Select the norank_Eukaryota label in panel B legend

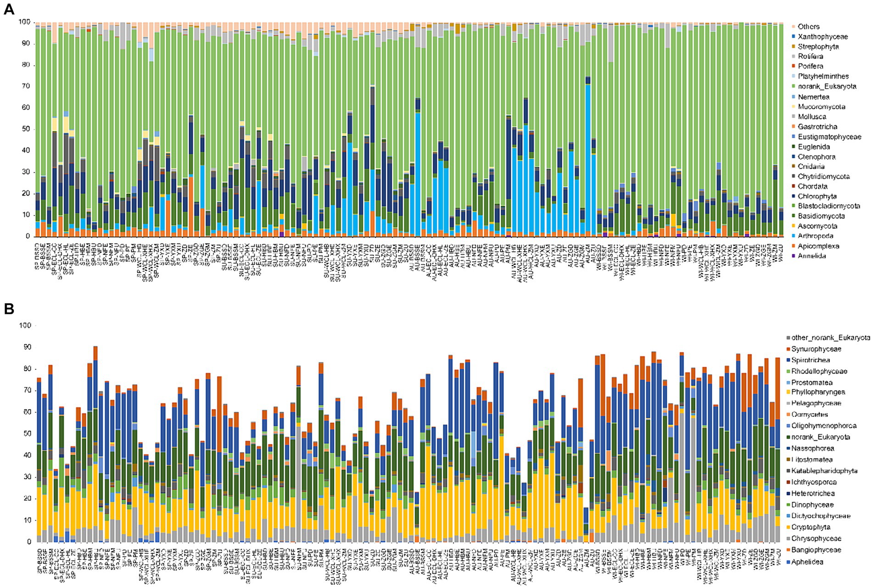[821, 437]
